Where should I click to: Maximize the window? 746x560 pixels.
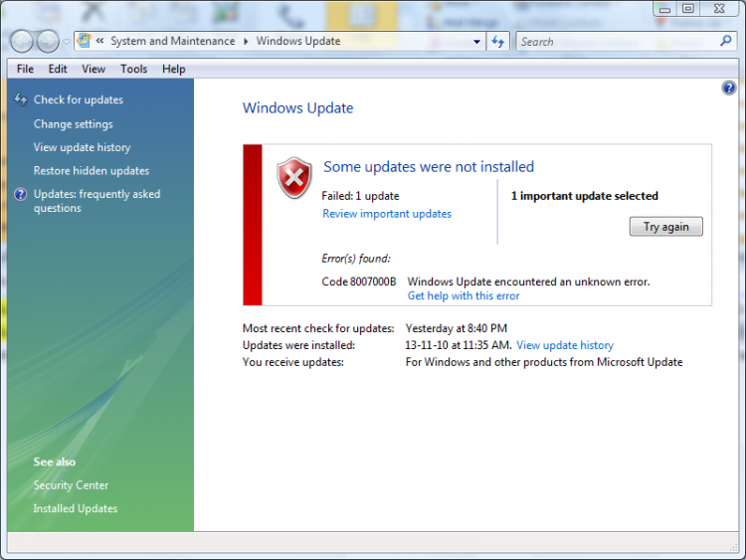[x=688, y=8]
